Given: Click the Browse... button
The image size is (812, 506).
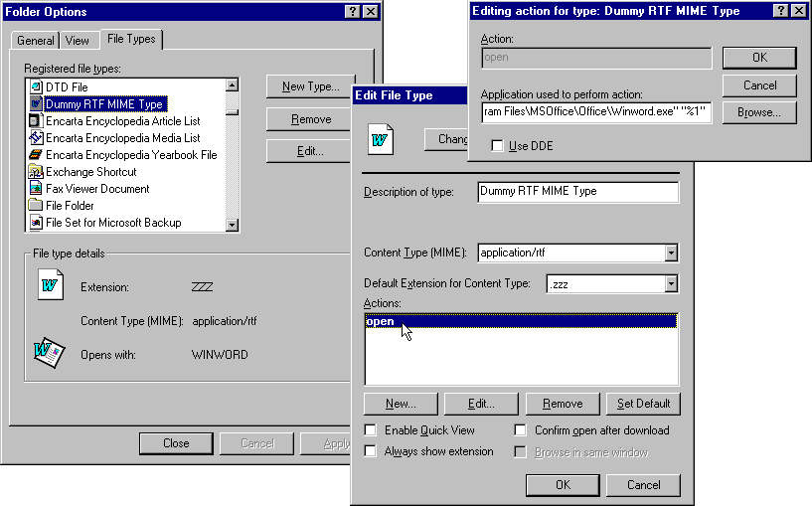Looking at the screenshot, I should [x=758, y=112].
